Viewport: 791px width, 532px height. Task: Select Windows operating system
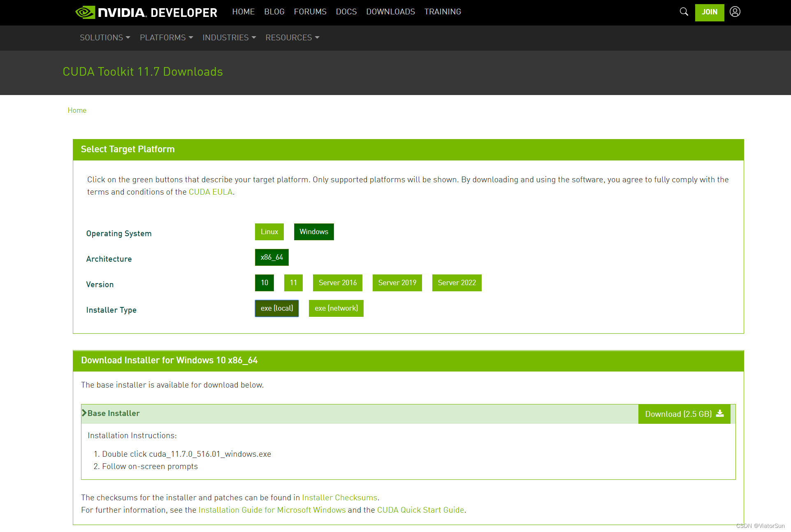point(313,232)
